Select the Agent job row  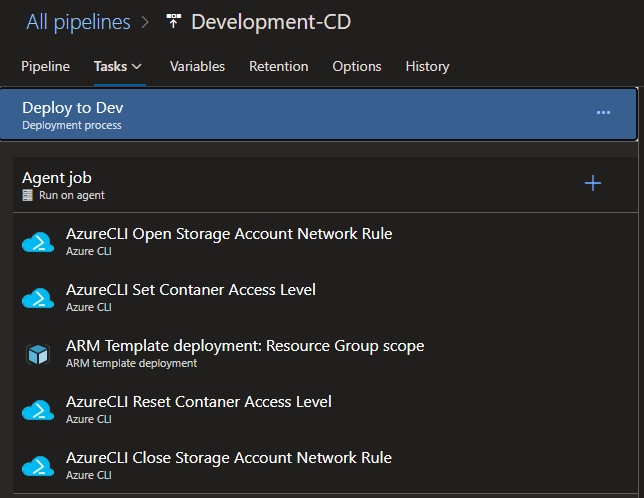coord(325,185)
